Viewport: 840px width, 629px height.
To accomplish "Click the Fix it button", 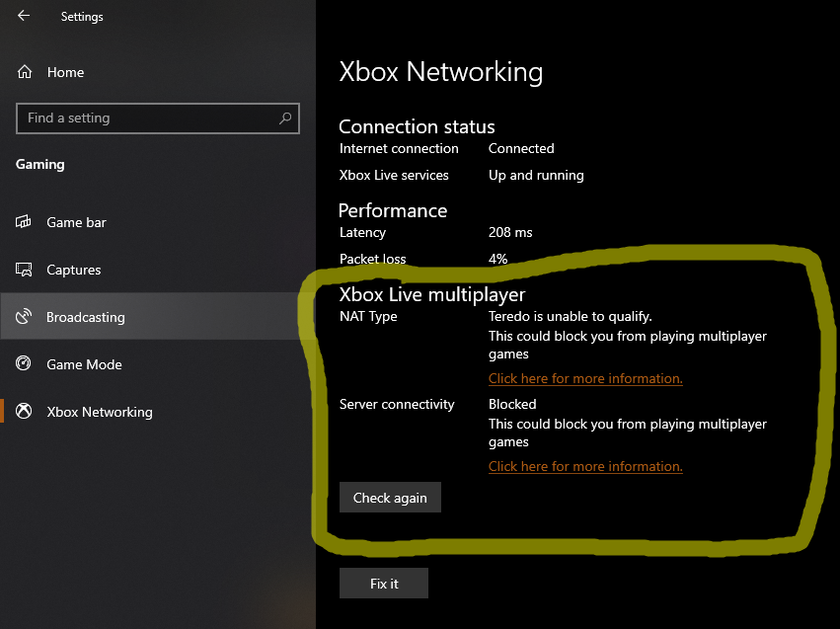I will pos(384,583).
